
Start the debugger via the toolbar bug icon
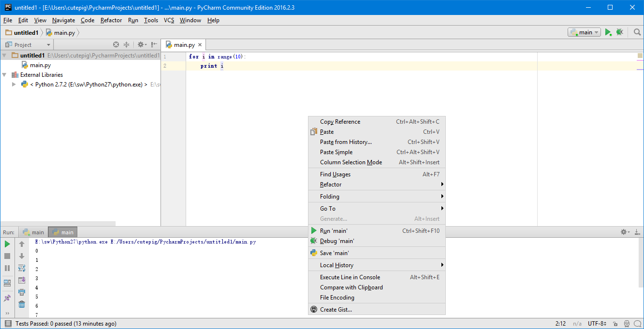[x=619, y=32]
